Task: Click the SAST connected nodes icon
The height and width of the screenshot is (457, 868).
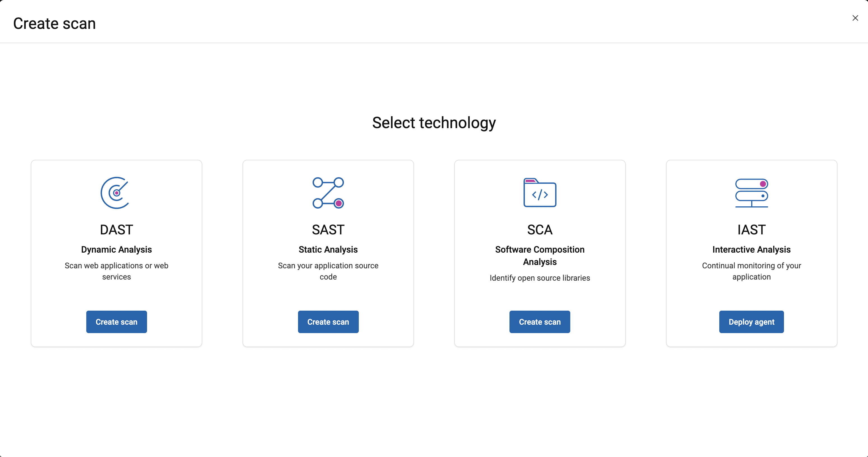Action: click(x=328, y=193)
